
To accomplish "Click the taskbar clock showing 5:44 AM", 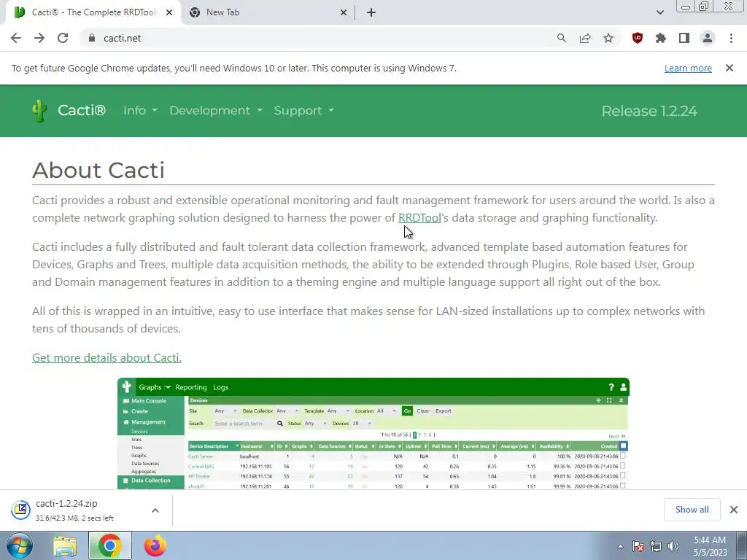I will point(710,546).
